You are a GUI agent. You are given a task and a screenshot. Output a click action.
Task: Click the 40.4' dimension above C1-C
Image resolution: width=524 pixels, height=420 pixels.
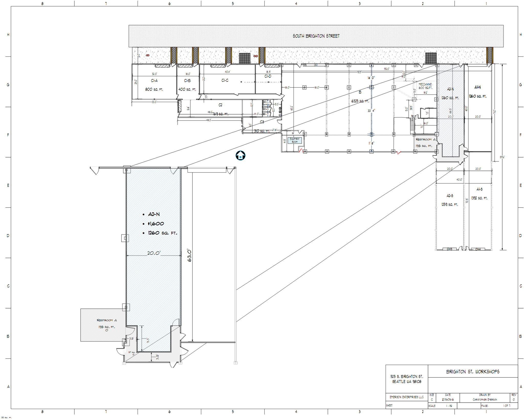227,72
